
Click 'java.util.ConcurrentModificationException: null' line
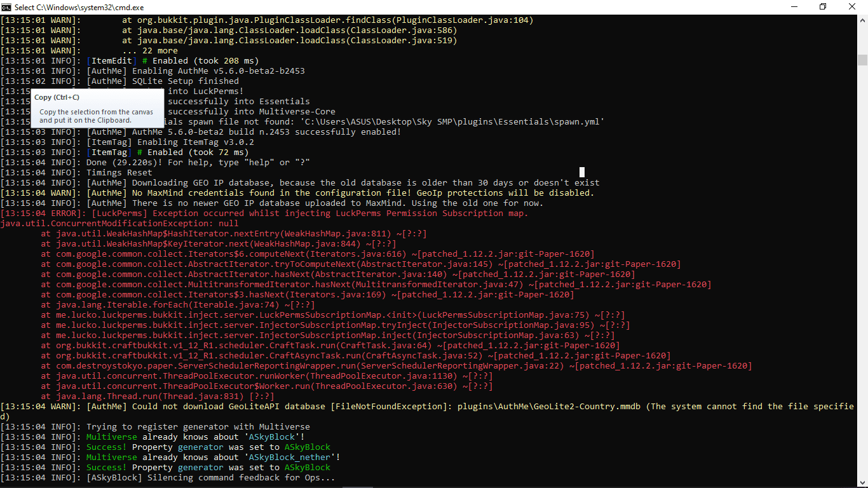pyautogui.click(x=119, y=224)
